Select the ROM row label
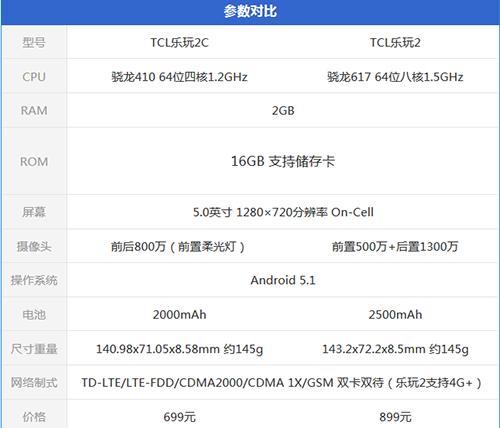This screenshot has width=500, height=428. [34, 162]
